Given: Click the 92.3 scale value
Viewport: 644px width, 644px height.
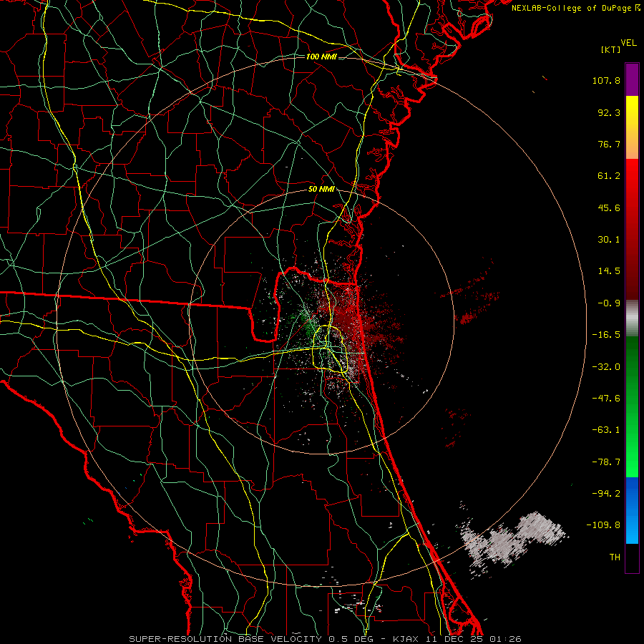Looking at the screenshot, I should coord(609,112).
